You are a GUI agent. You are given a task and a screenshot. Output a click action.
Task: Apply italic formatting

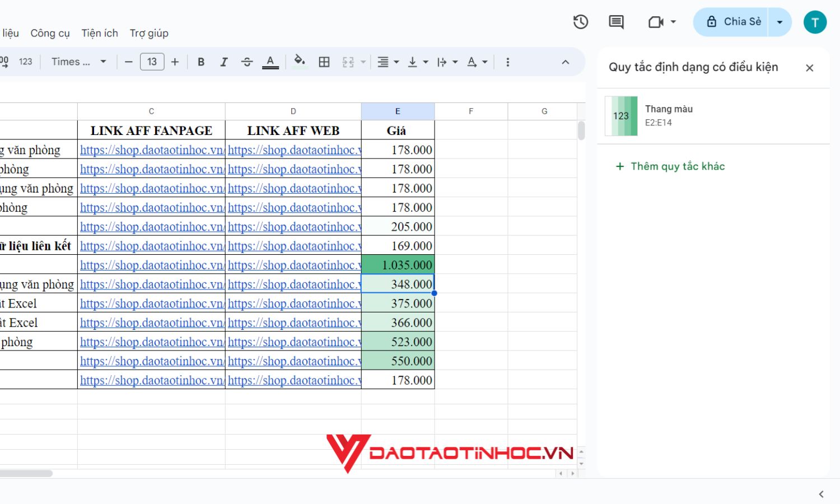click(x=224, y=62)
